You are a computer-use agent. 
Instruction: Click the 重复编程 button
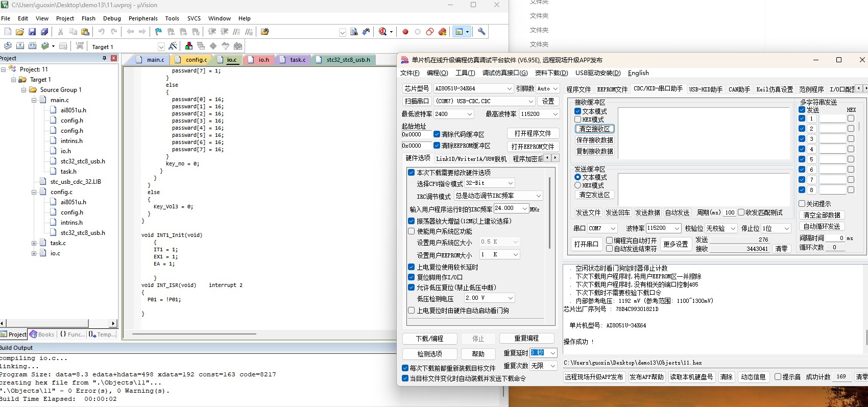526,339
